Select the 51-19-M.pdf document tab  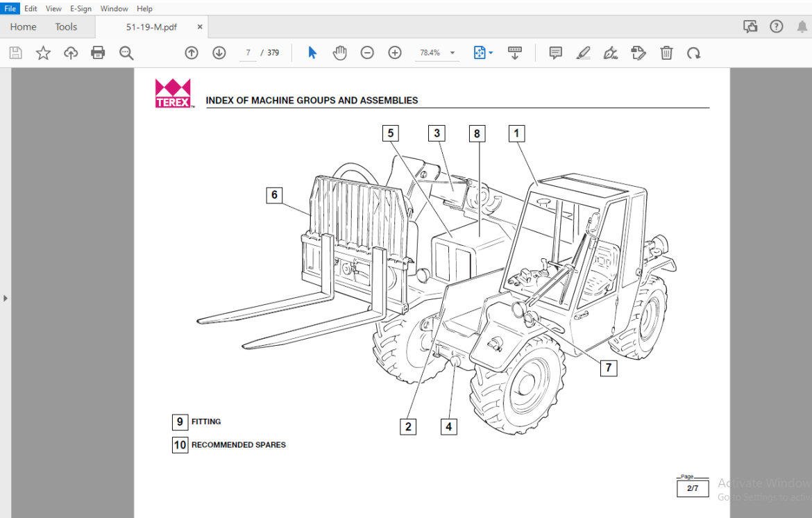(x=151, y=27)
